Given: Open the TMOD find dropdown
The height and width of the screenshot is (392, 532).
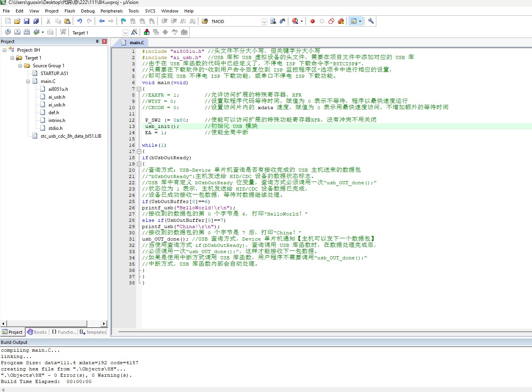Looking at the screenshot, I should (264, 22).
